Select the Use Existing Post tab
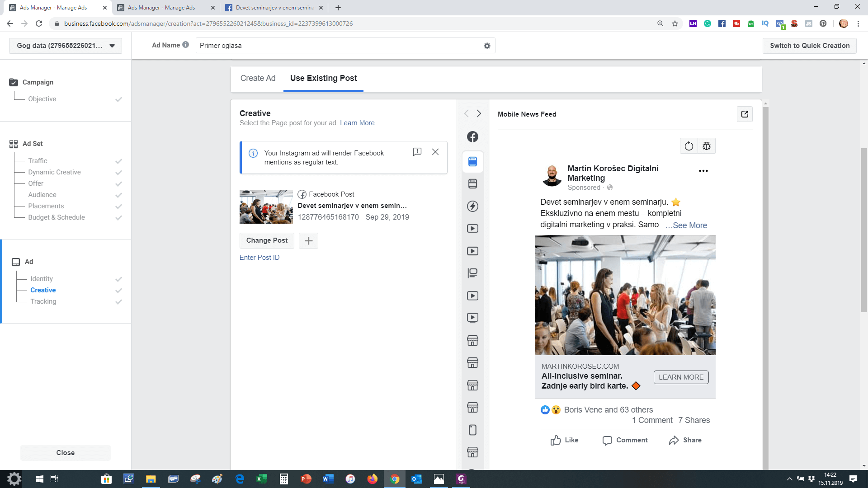868x488 pixels. coord(323,78)
